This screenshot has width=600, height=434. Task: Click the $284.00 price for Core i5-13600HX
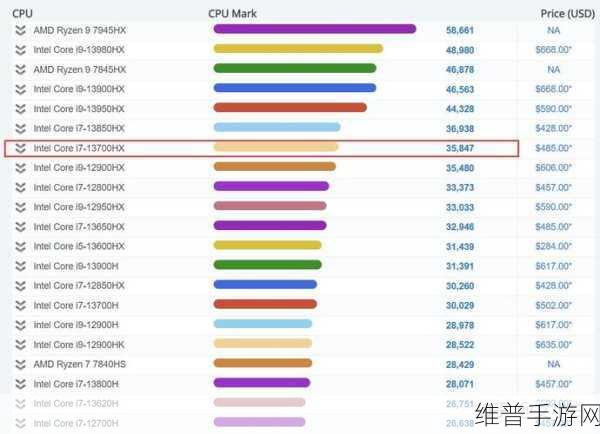coord(553,246)
